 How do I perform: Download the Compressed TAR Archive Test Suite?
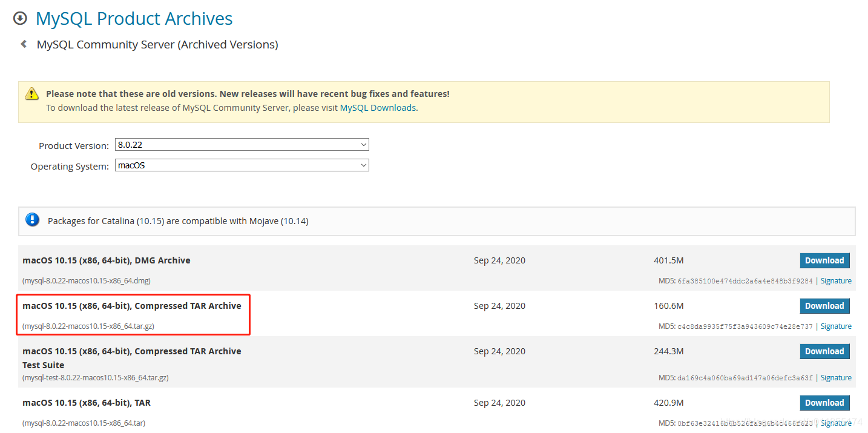pyautogui.click(x=824, y=351)
